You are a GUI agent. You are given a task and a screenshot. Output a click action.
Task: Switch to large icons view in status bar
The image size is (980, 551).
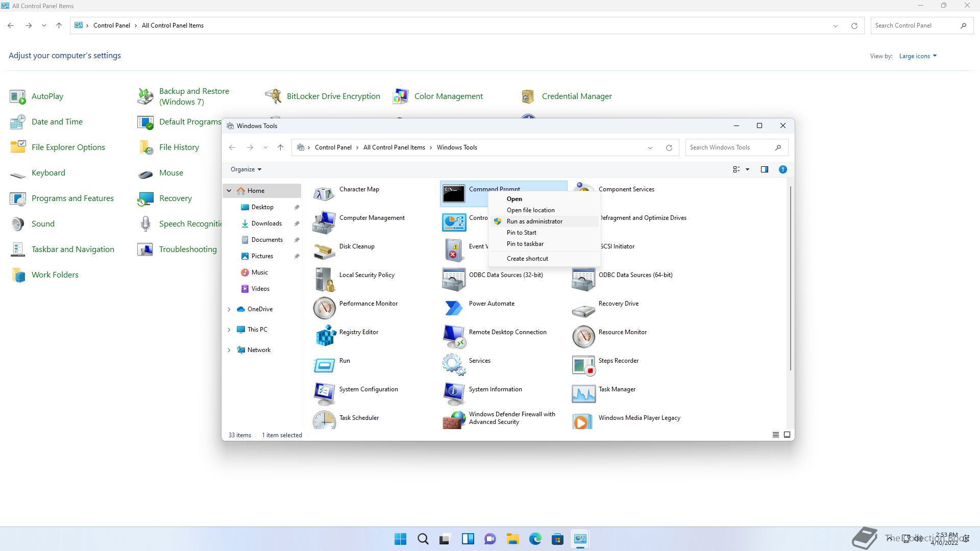click(x=787, y=435)
